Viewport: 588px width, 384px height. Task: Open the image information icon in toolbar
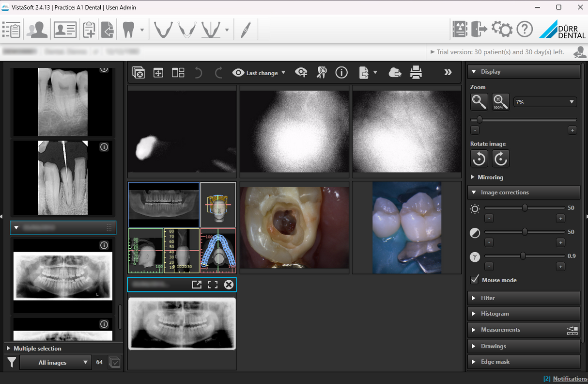[x=341, y=73]
